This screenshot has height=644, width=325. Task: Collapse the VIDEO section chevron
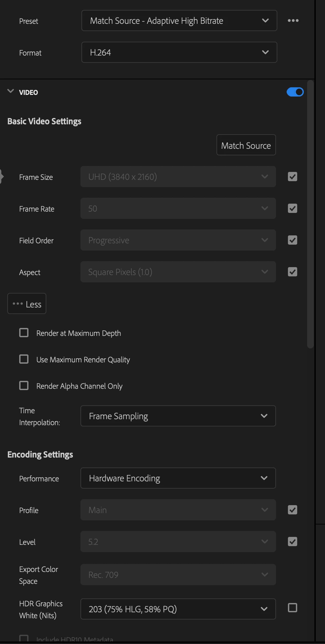11,91
